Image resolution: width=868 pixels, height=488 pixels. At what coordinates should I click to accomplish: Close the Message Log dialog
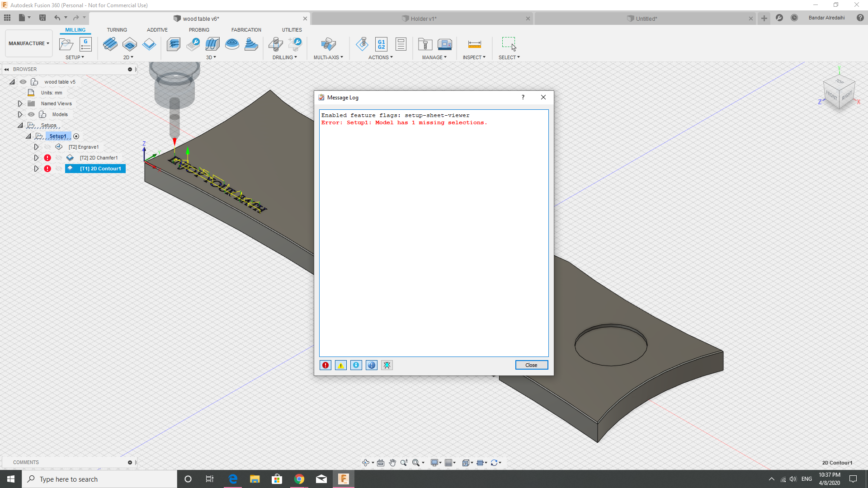[x=532, y=365]
